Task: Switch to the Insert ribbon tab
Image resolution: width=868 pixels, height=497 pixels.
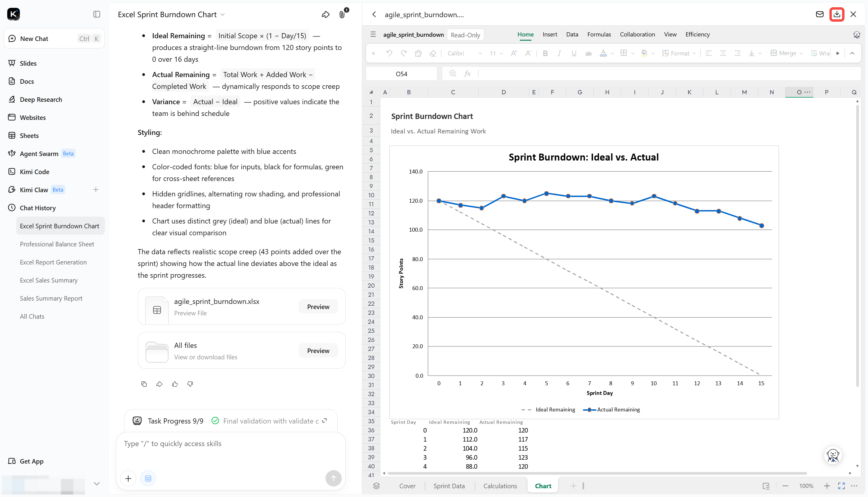Action: click(x=550, y=34)
